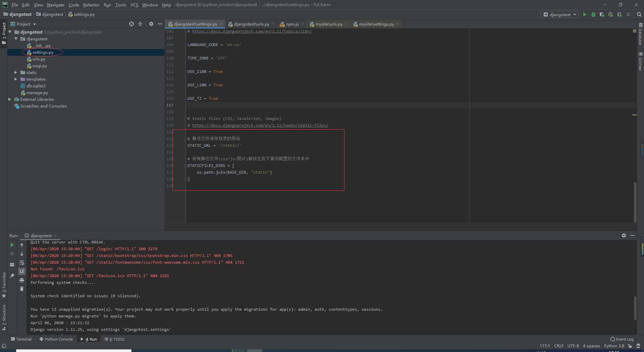Open IDE inspector status bar icon
Viewport: 644px width, 352px height.
[638, 346]
